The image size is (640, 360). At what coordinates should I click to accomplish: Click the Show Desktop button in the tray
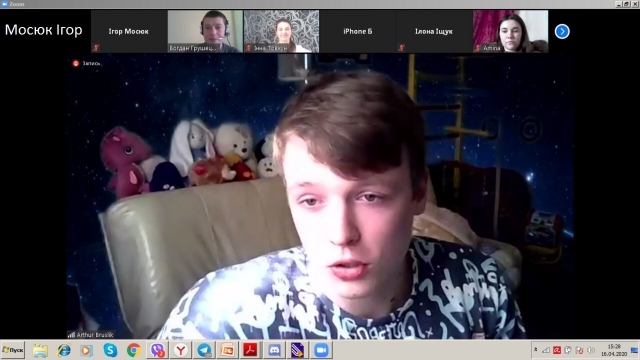(634, 350)
